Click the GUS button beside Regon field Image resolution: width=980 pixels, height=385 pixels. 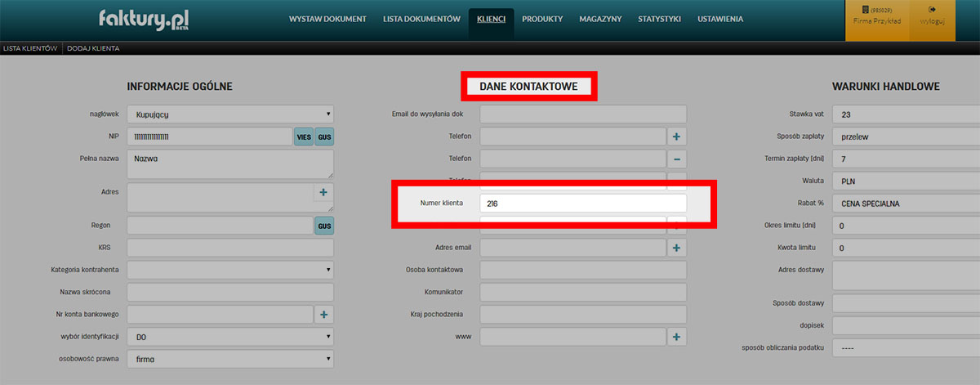(x=324, y=225)
